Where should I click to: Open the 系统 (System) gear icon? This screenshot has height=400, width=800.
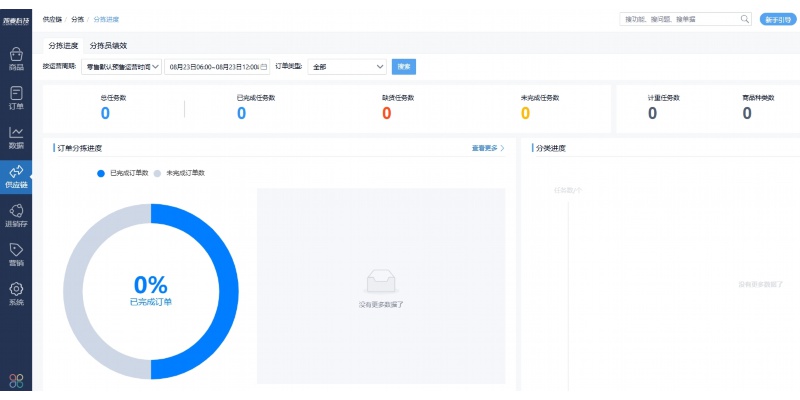coord(16,293)
